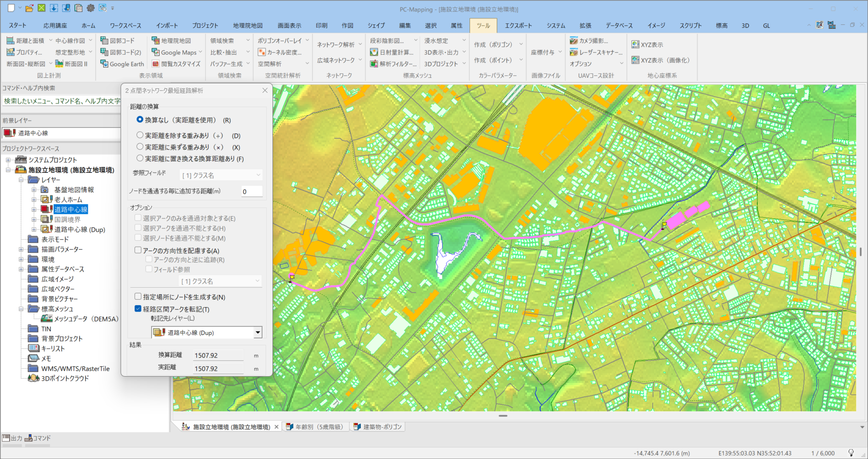Click the 地理院地図 ribbon icon
The image size is (868, 459).
(156, 41)
